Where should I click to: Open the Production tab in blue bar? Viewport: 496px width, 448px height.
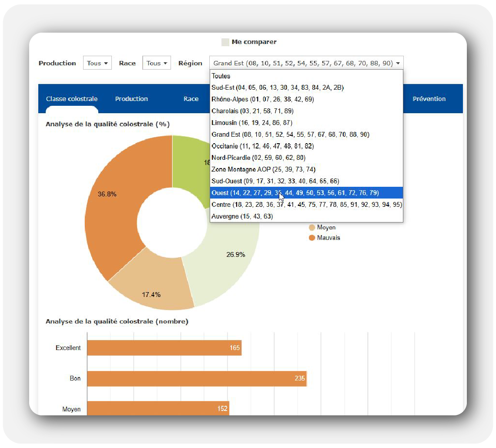(131, 99)
